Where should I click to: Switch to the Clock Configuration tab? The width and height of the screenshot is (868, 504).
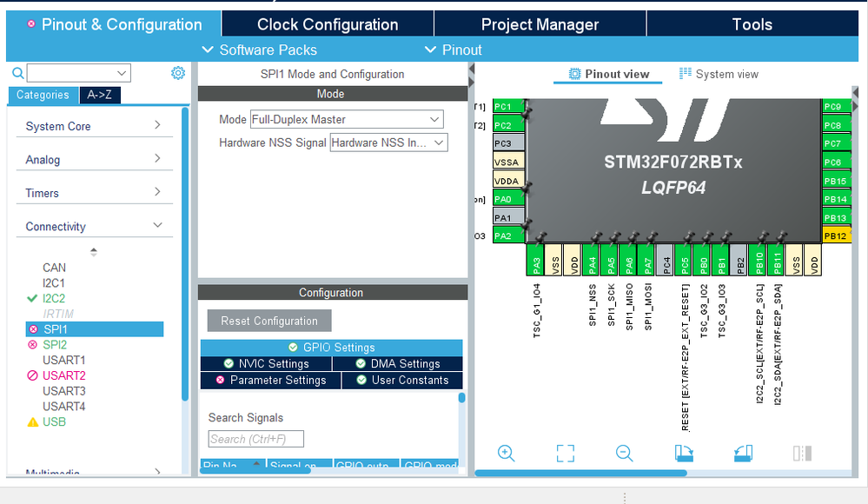click(x=328, y=24)
